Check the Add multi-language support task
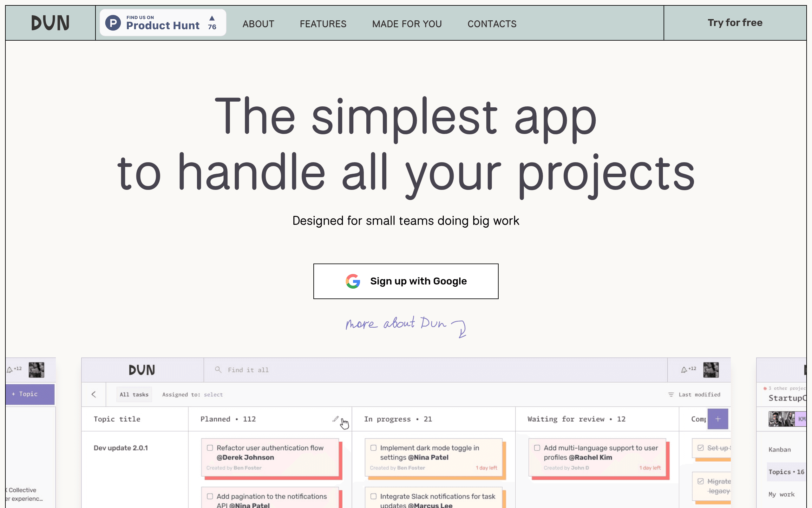This screenshot has width=812, height=508. pos(537,448)
